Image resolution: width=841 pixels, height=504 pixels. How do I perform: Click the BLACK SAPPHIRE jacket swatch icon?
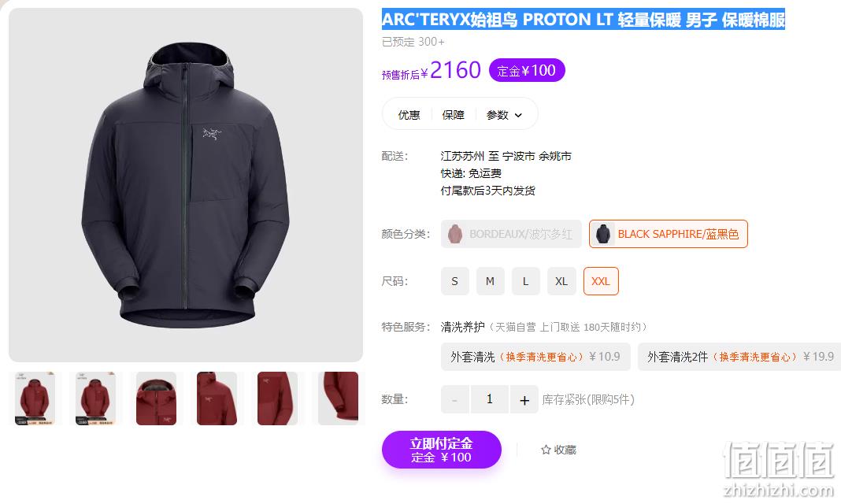click(x=603, y=235)
